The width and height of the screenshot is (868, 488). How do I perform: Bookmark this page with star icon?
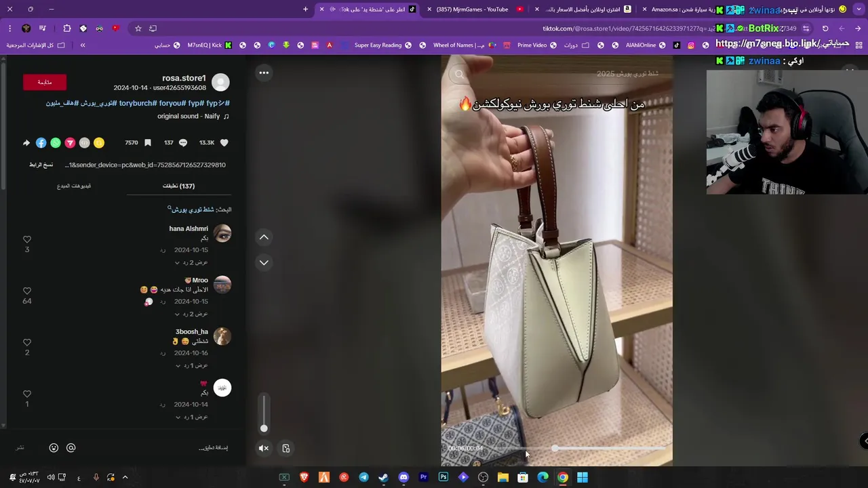138,28
